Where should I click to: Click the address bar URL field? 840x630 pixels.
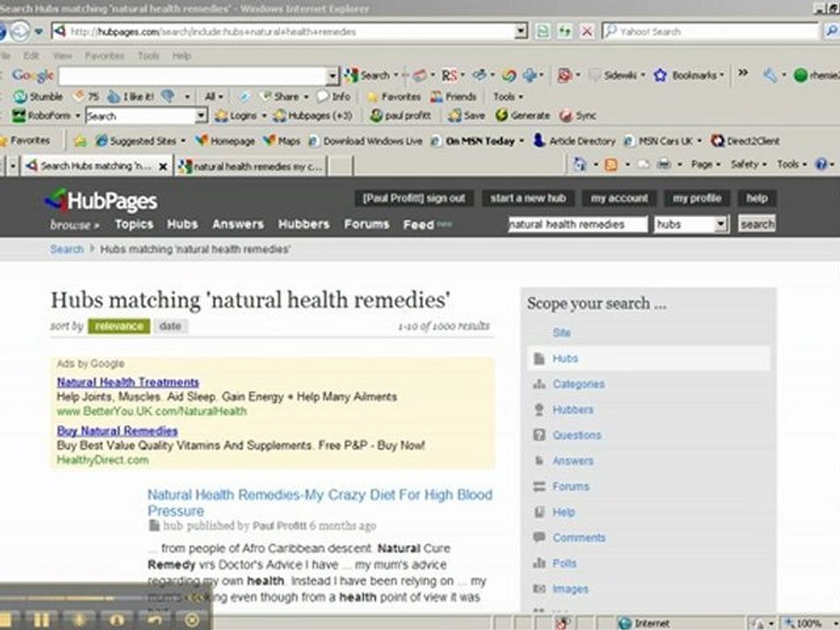pos(290,31)
